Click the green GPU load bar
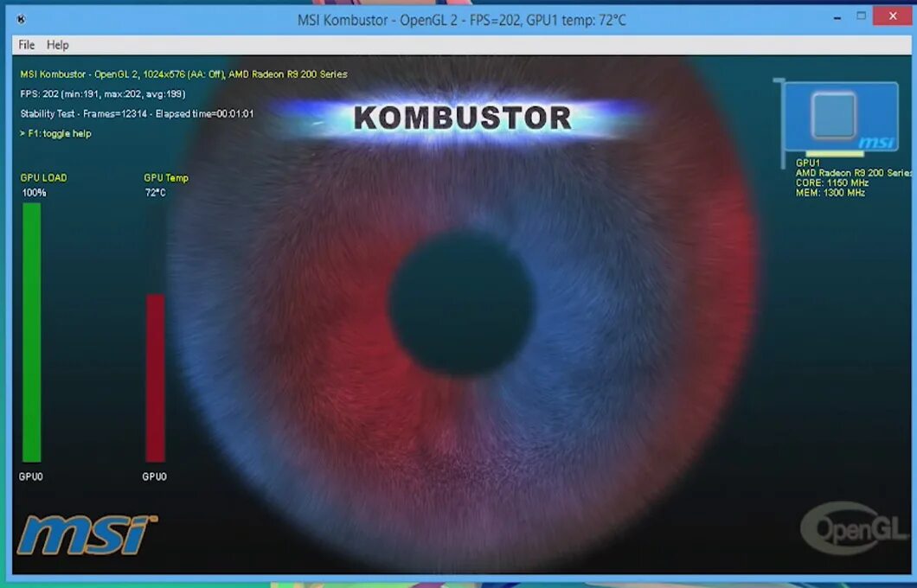Image resolution: width=917 pixels, height=588 pixels. 32,333
